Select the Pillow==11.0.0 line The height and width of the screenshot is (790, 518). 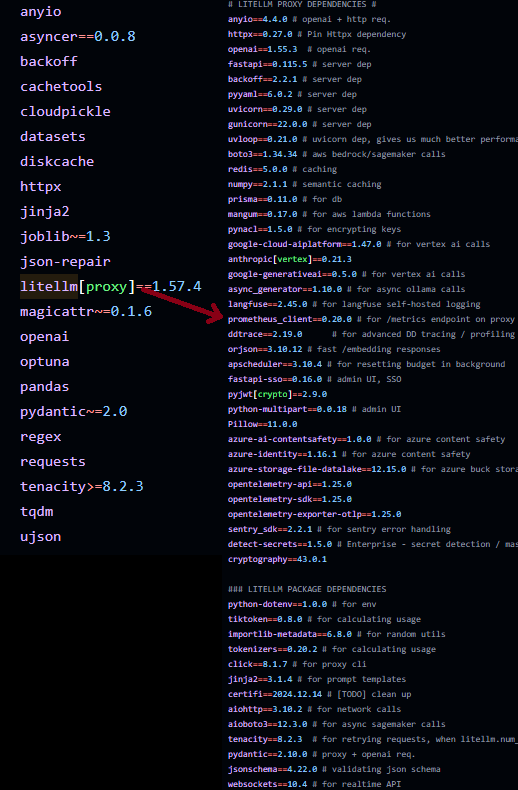262,424
